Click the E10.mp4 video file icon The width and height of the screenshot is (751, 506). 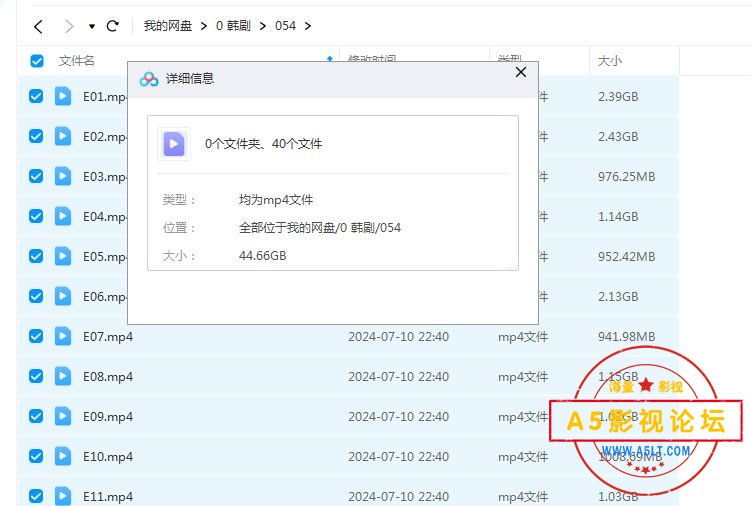[x=63, y=456]
